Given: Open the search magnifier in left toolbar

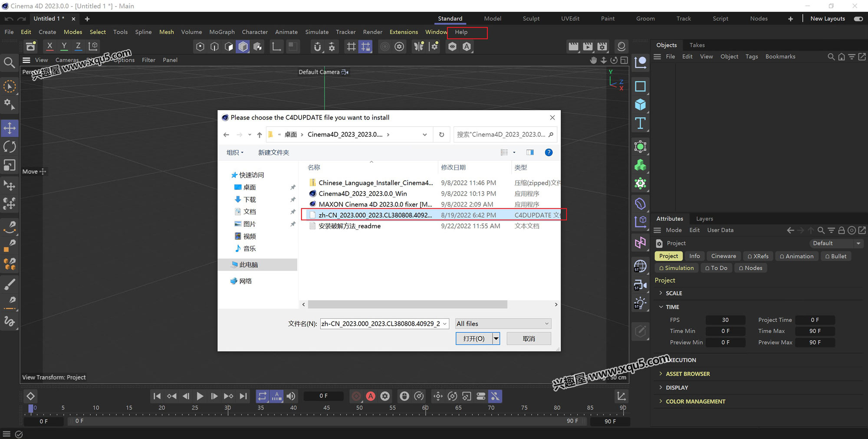Looking at the screenshot, I should coord(9,63).
